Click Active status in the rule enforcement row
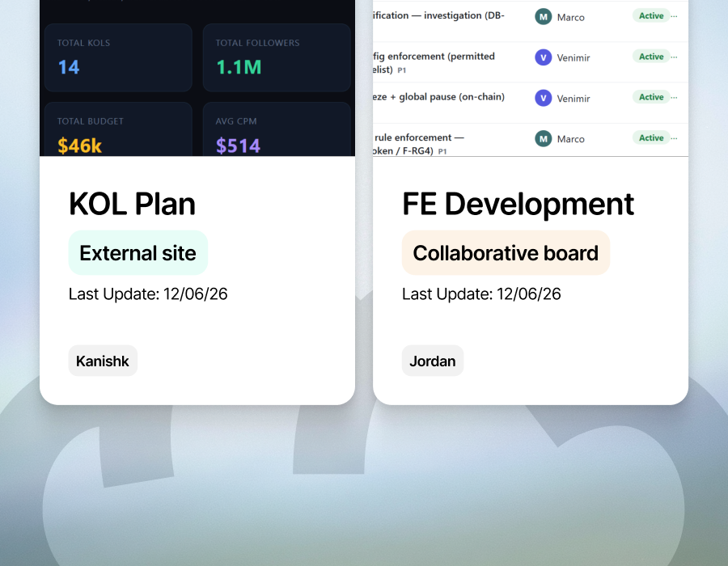 [651, 137]
